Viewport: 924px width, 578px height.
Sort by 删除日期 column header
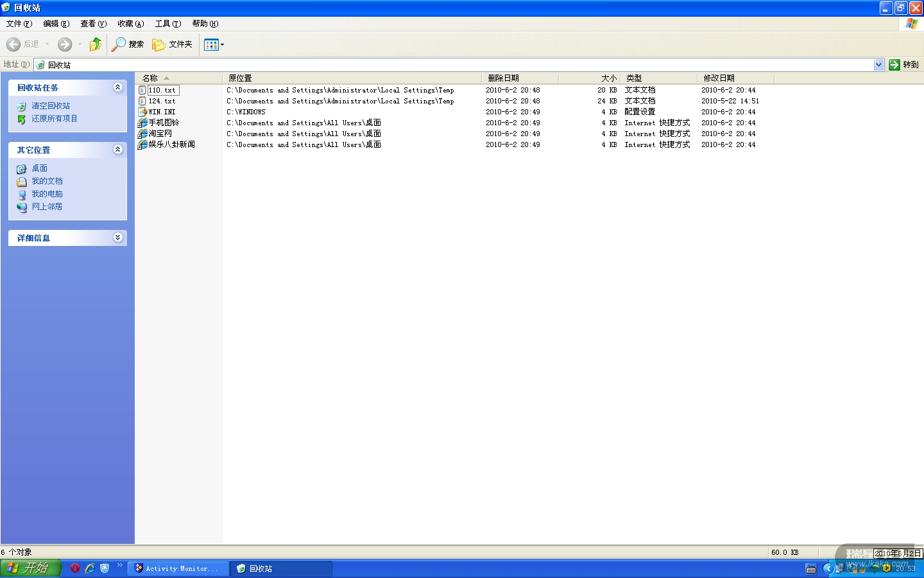(x=520, y=78)
